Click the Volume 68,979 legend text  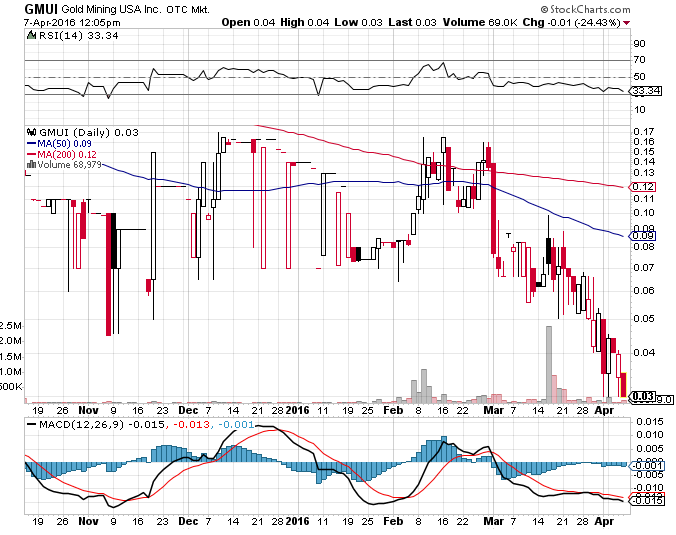click(69, 165)
